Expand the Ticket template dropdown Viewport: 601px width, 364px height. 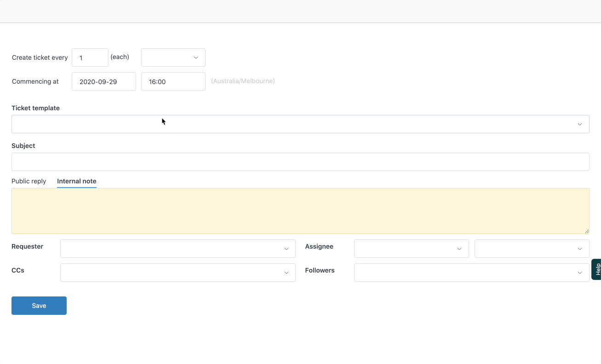coord(300,124)
